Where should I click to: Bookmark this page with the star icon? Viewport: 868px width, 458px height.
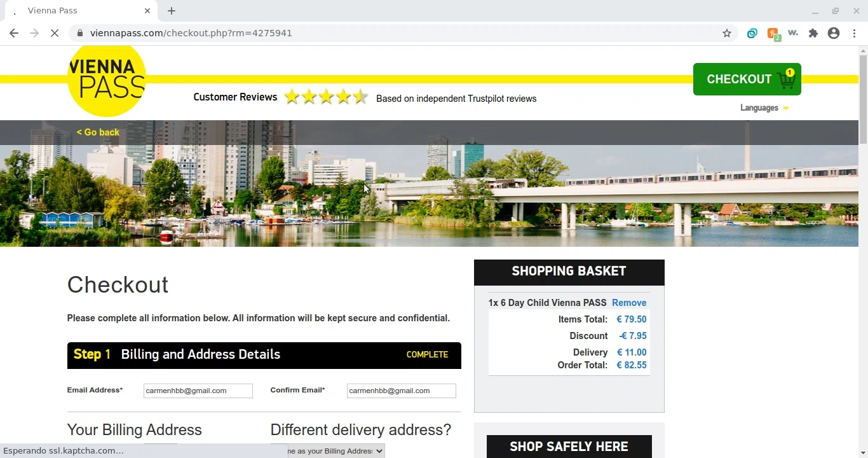[727, 33]
